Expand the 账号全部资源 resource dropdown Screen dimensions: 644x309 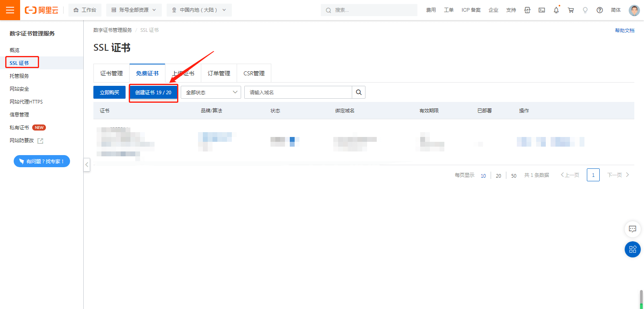pyautogui.click(x=134, y=10)
